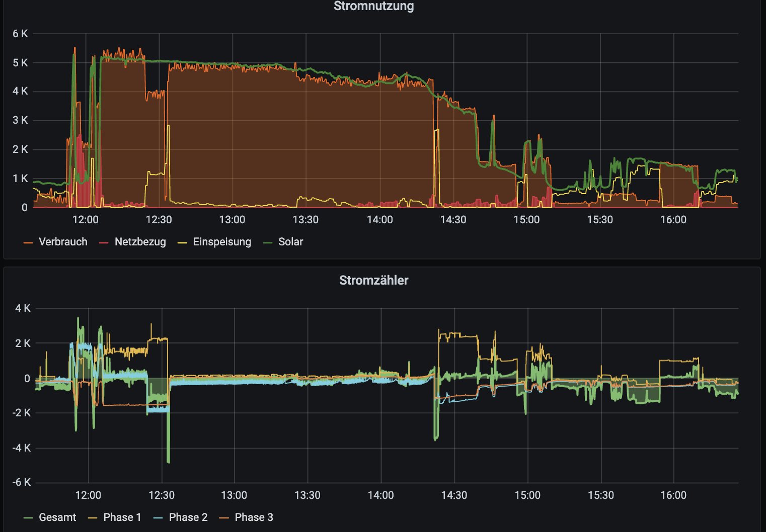Click the 13:00 label on Stromnutzung time axis
This screenshot has height=532, width=766.
click(x=232, y=220)
